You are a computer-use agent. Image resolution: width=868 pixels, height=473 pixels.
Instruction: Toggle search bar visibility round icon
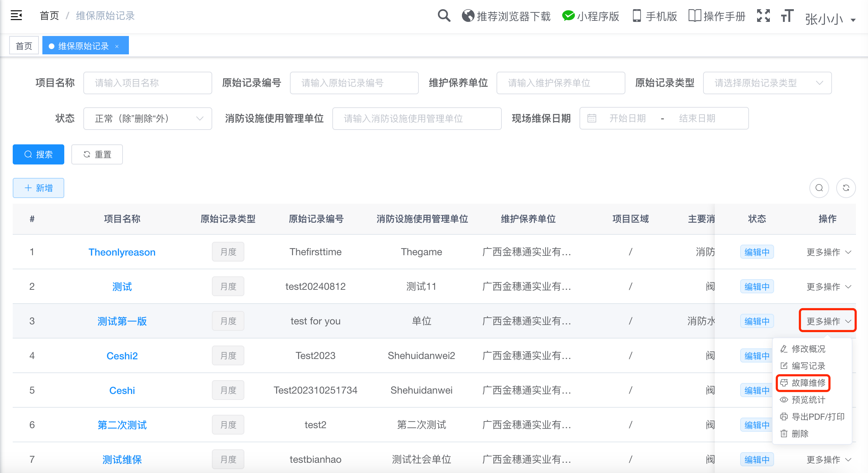(819, 188)
